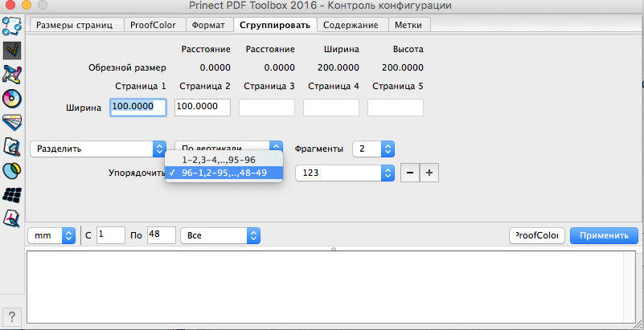
Task: Switch to ProofColor tab
Action: coord(154,25)
